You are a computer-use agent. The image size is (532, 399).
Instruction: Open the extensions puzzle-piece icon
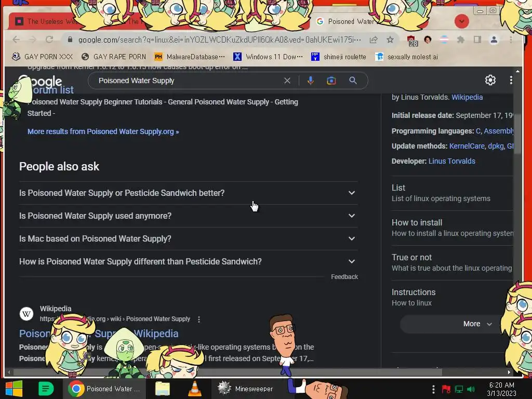pos(460,39)
